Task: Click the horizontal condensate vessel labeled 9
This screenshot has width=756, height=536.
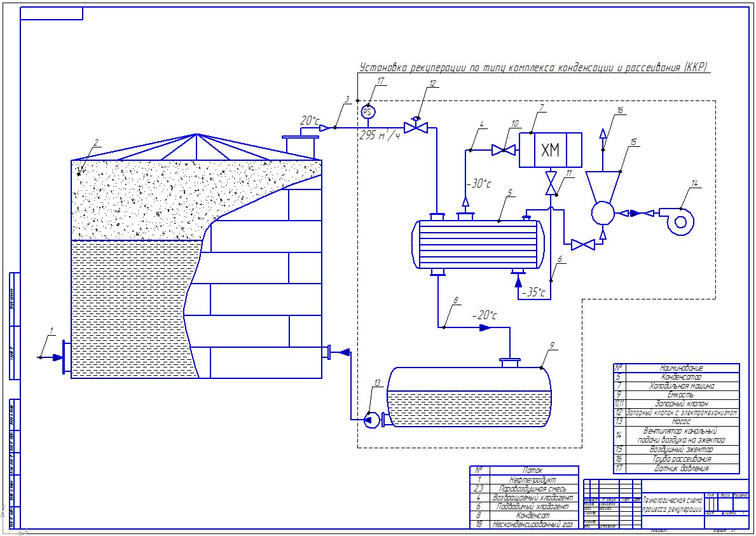Action: [x=470, y=397]
